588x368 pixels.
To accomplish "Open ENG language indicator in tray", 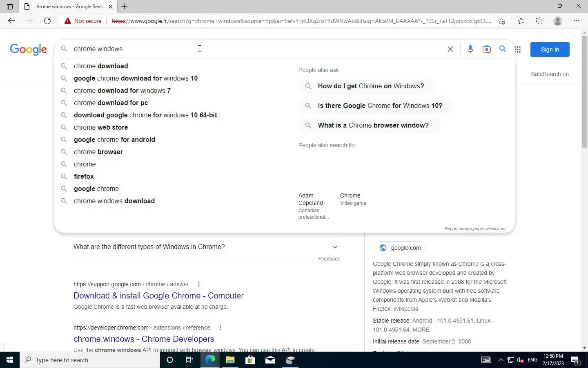I will pos(532,360).
